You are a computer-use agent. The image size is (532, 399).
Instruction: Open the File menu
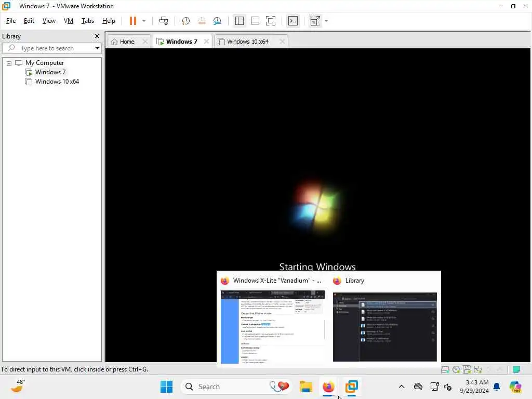point(11,21)
